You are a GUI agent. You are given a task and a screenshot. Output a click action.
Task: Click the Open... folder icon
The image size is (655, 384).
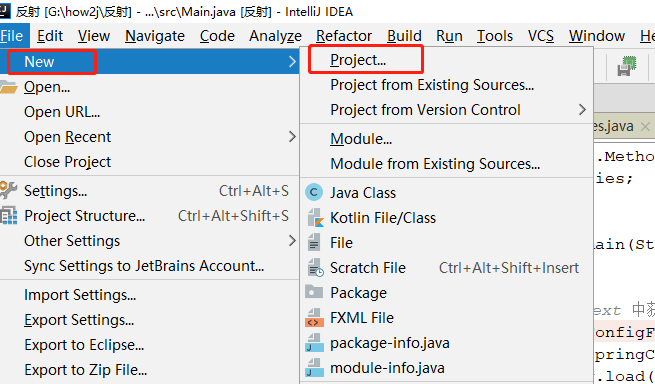[8, 87]
